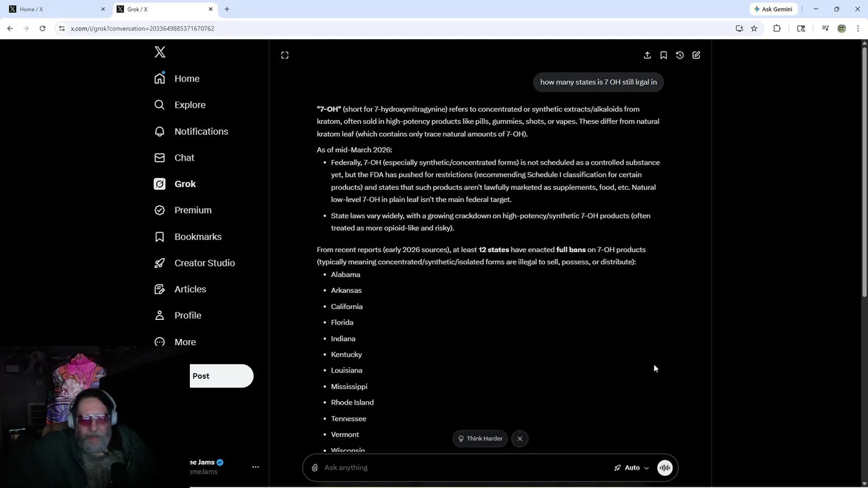Click the Notifications bell icon
Image resolution: width=868 pixels, height=488 pixels.
pyautogui.click(x=159, y=131)
